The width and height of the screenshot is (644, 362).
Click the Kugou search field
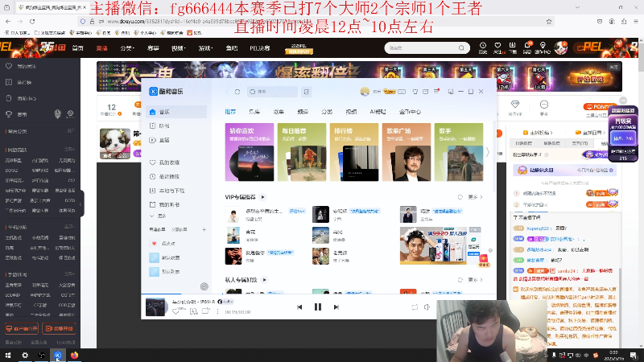coord(272,92)
